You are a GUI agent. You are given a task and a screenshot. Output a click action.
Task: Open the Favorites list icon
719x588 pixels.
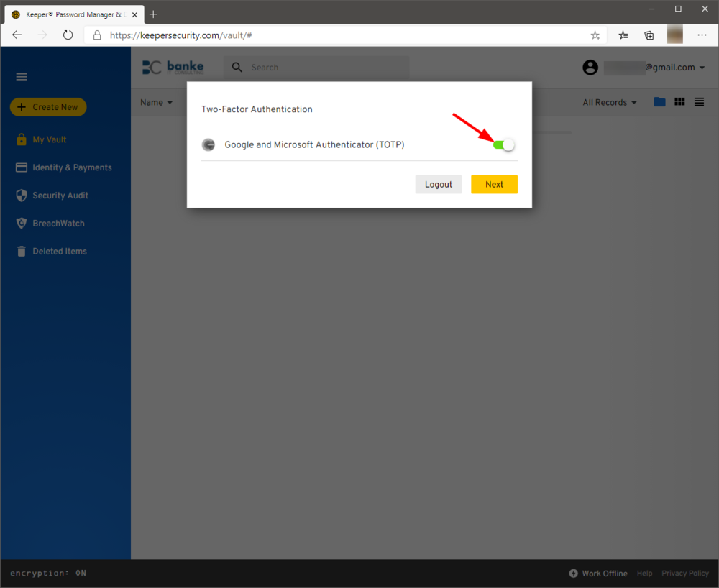623,35
